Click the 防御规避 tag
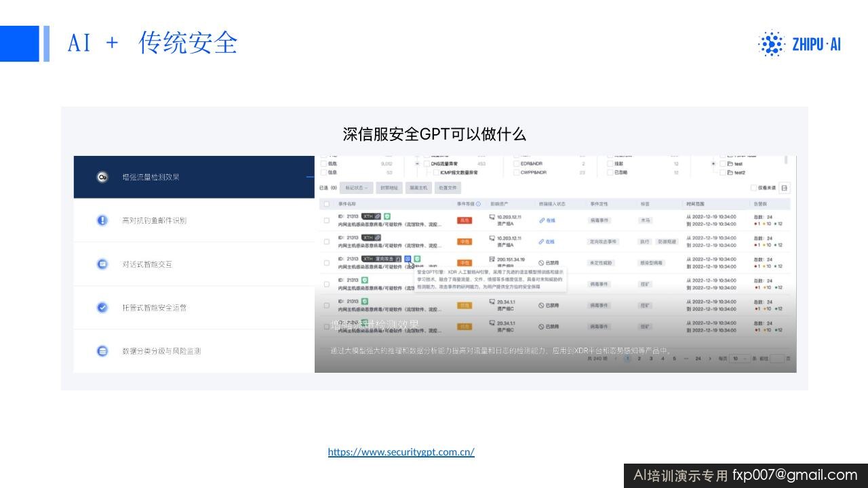Screen dimensions: 868x488 pos(667,241)
